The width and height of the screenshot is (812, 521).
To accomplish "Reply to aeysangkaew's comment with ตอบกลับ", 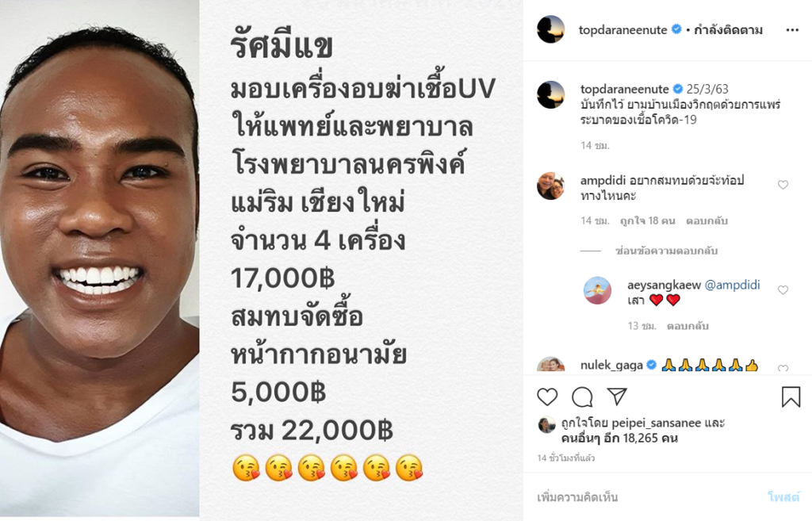I will click(x=688, y=326).
